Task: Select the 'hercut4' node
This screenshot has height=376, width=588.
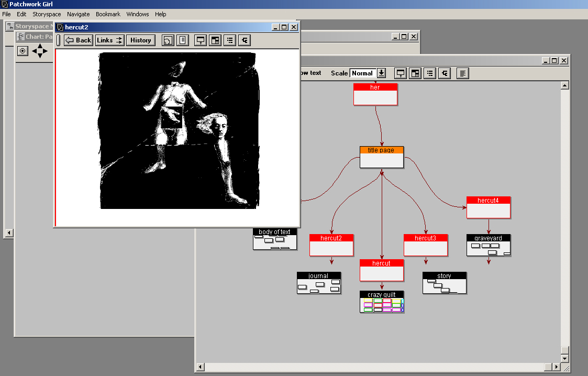Action: pos(489,207)
